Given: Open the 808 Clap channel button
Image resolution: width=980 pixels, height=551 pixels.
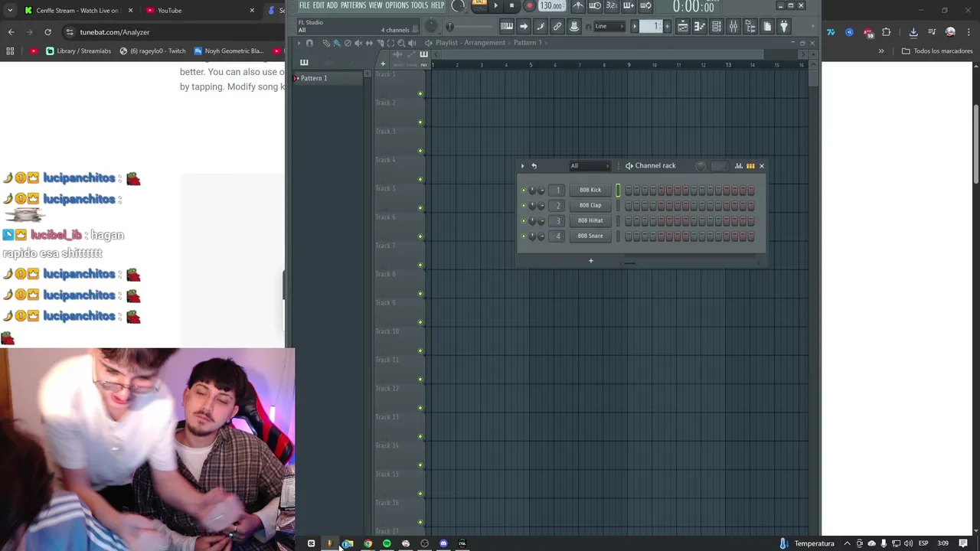Looking at the screenshot, I should [x=590, y=205].
